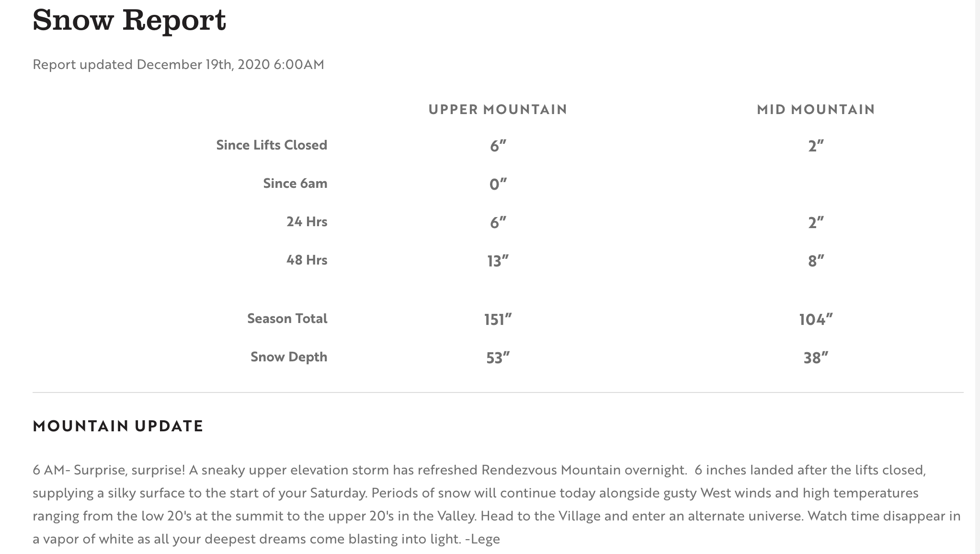
Task: Select the report updated date text
Action: click(178, 64)
